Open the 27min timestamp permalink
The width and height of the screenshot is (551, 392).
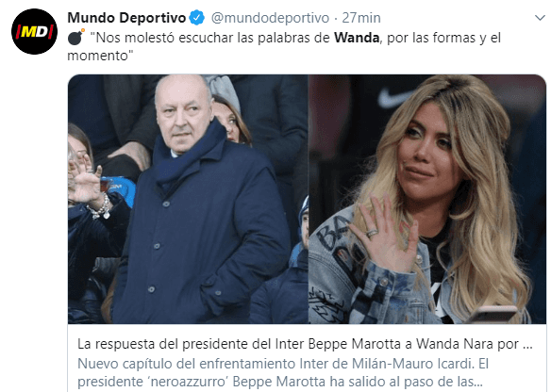[x=361, y=18]
